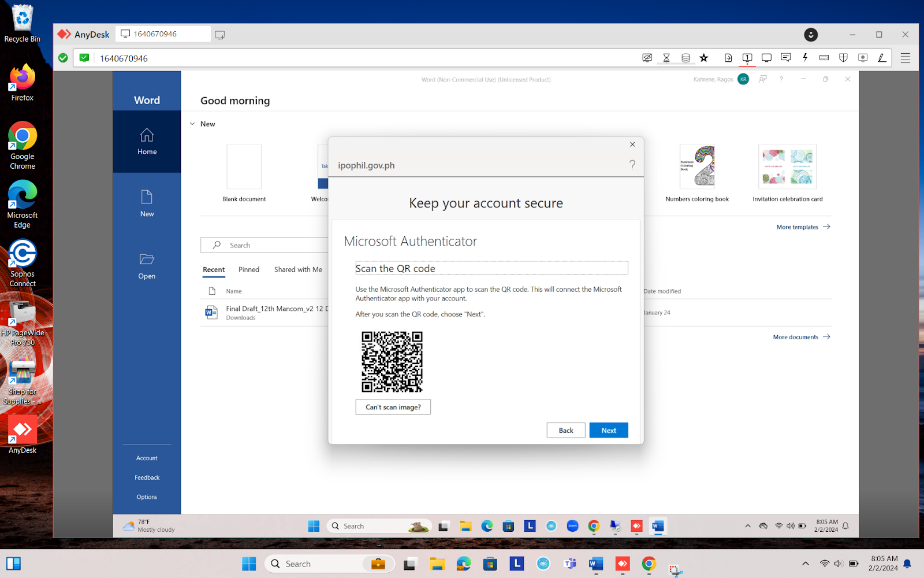
Task: Open the AnyDesk hamburger menu
Action: pos(906,58)
